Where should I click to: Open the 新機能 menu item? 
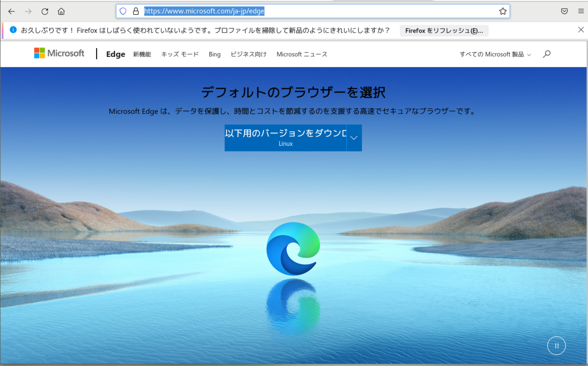(x=142, y=54)
